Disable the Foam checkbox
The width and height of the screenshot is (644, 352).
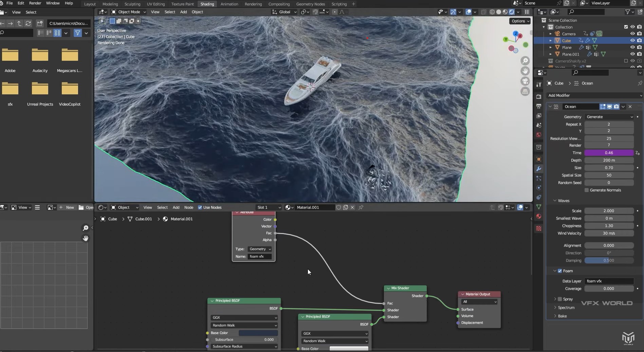(x=560, y=271)
